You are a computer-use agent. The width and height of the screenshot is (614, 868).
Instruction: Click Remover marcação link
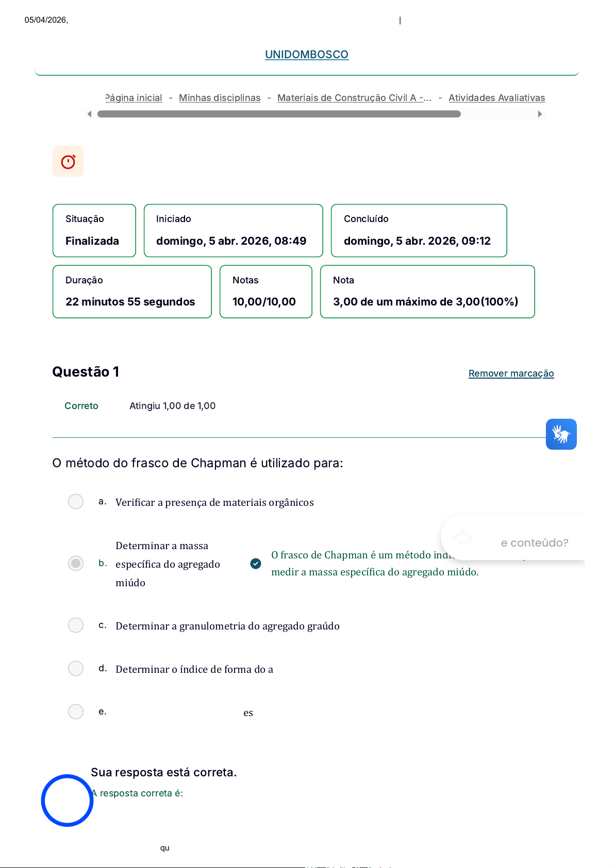pyautogui.click(x=511, y=373)
